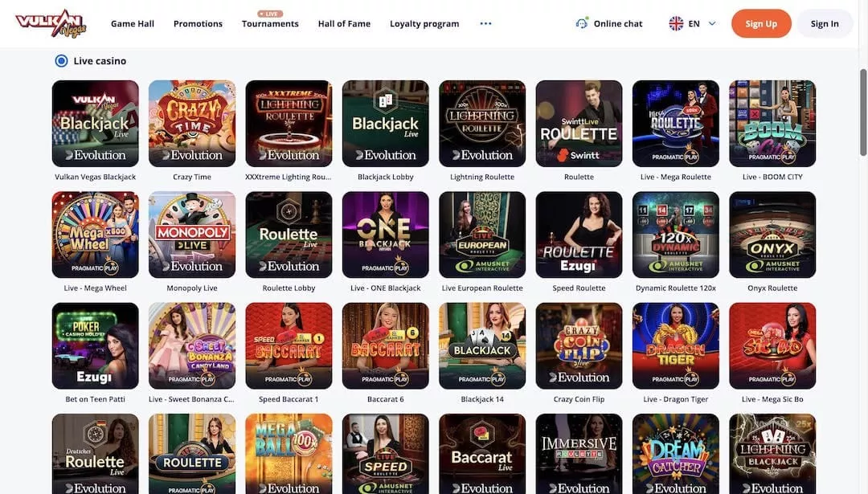868x494 pixels.
Task: Launch the Monopoly Live game
Action: click(x=192, y=235)
